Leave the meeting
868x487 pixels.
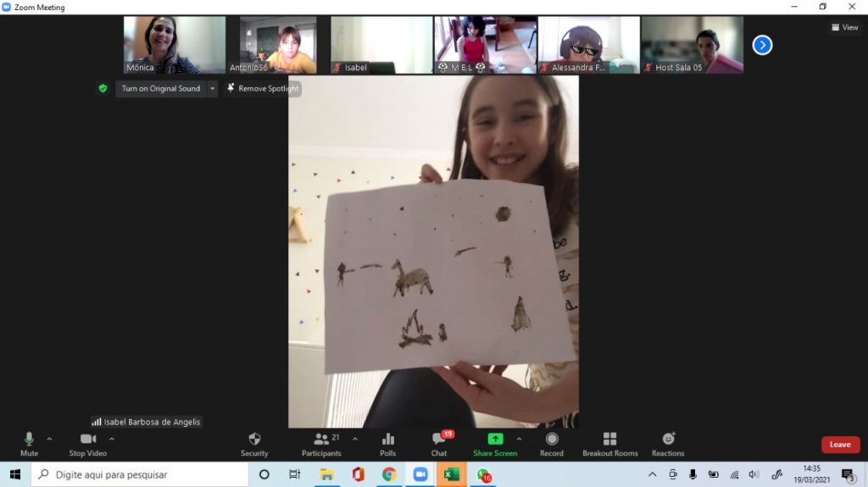840,445
